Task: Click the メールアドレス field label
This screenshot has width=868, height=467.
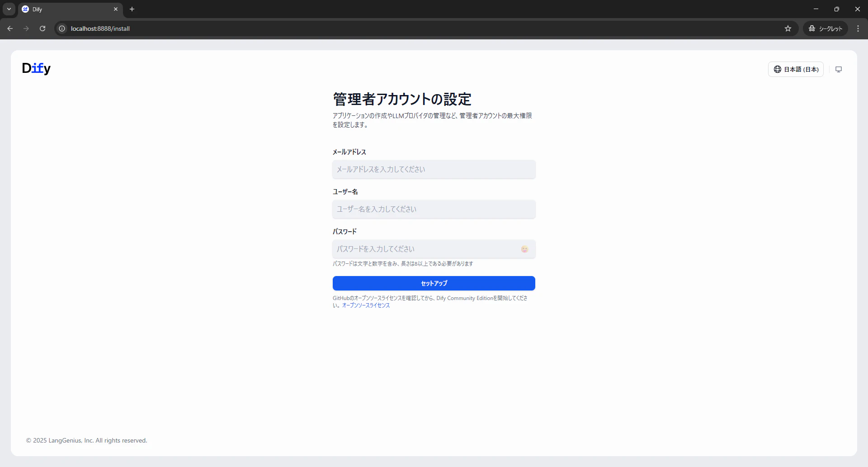Action: pyautogui.click(x=349, y=152)
